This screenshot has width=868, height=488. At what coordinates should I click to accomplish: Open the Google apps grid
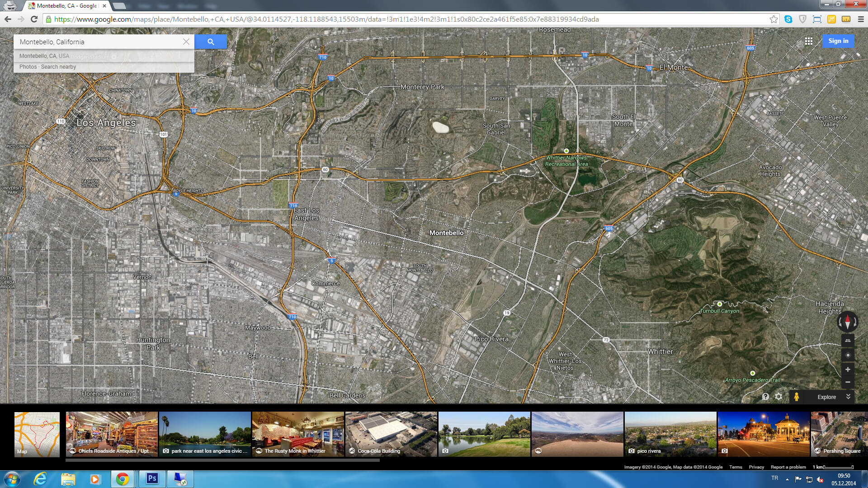(809, 41)
